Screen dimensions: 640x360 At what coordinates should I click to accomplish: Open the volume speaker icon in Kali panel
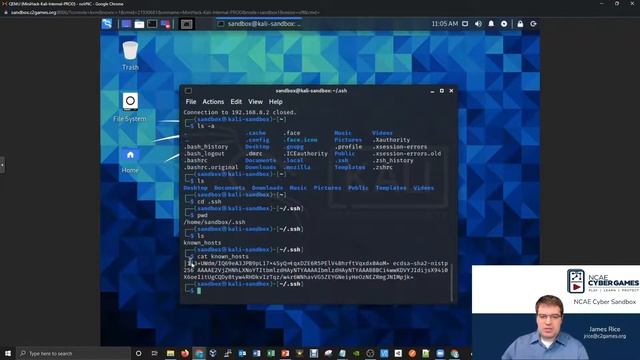tap(478, 24)
